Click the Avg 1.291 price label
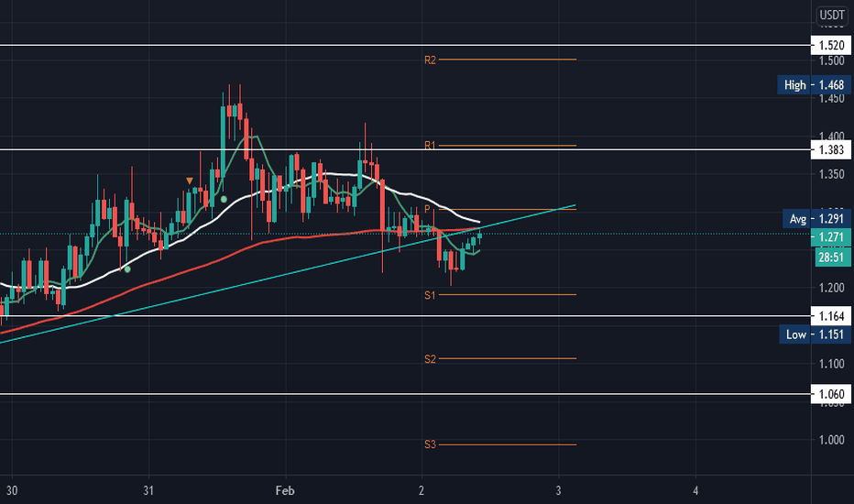854x504 pixels. [x=816, y=219]
